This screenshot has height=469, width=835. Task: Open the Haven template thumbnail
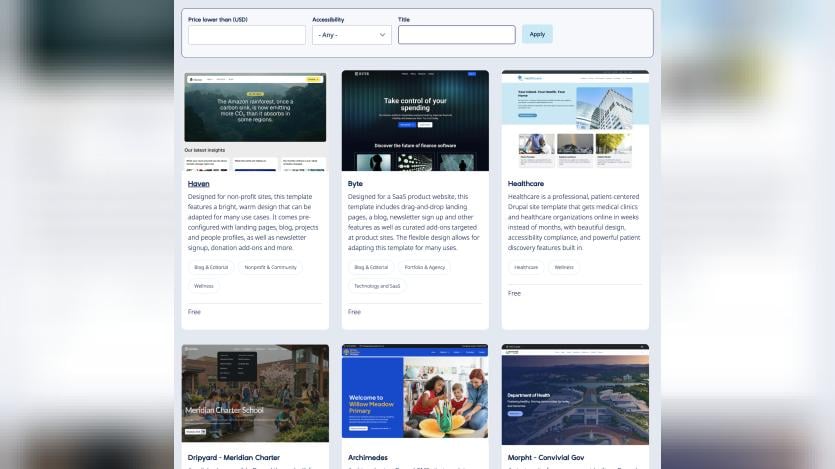[255, 121]
